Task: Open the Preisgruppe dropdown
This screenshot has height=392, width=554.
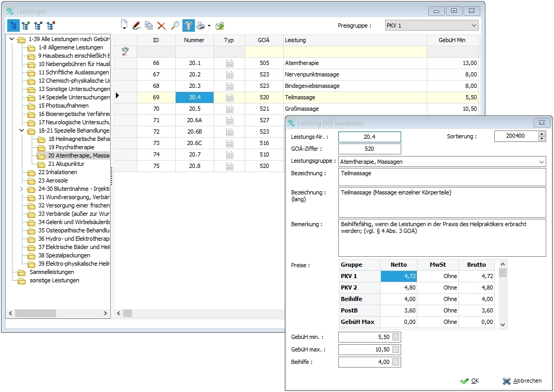Action: [473, 25]
